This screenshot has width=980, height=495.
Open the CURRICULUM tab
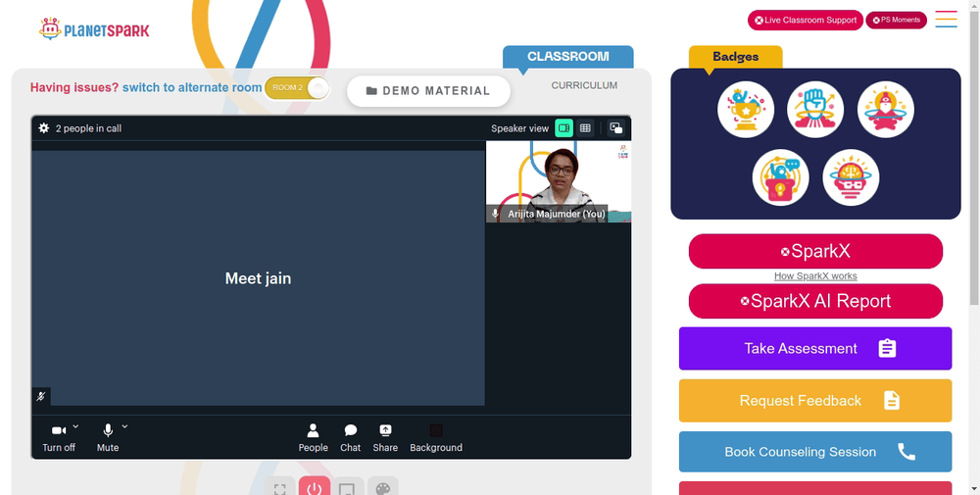pyautogui.click(x=584, y=85)
